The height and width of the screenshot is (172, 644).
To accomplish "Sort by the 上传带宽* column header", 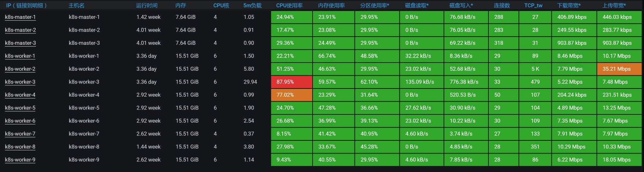I will [614, 5].
